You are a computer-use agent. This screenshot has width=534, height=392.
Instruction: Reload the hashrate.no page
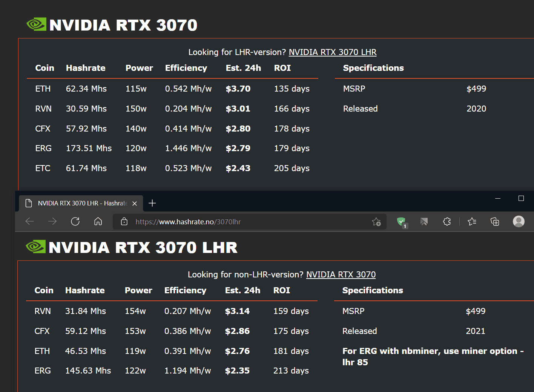click(x=75, y=221)
